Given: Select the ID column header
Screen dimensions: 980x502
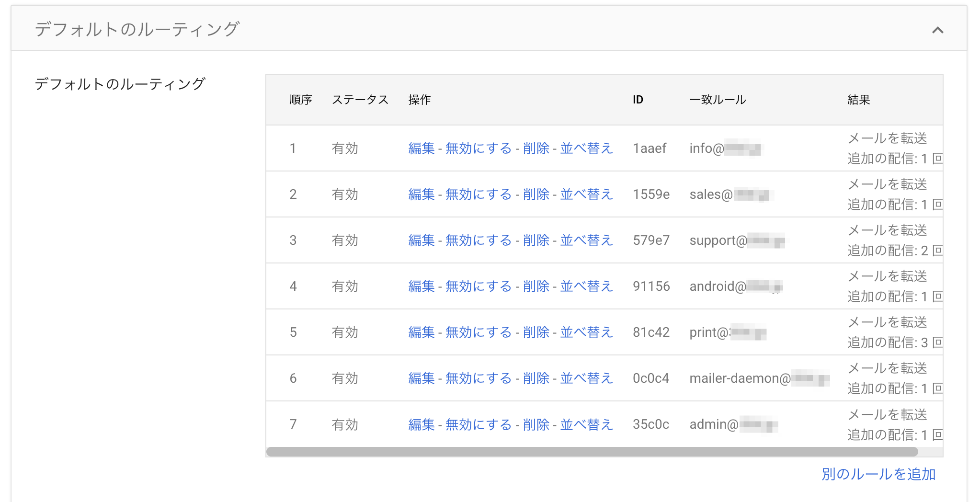Looking at the screenshot, I should point(638,100).
